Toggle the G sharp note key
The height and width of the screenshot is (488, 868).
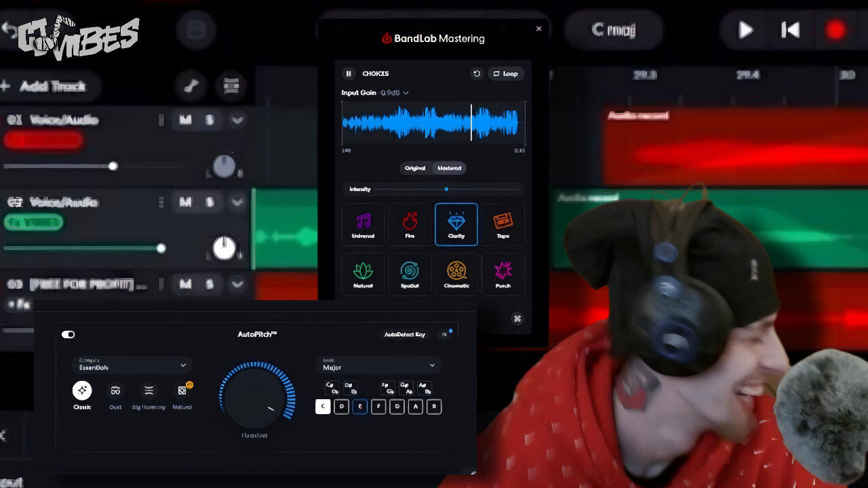[406, 388]
